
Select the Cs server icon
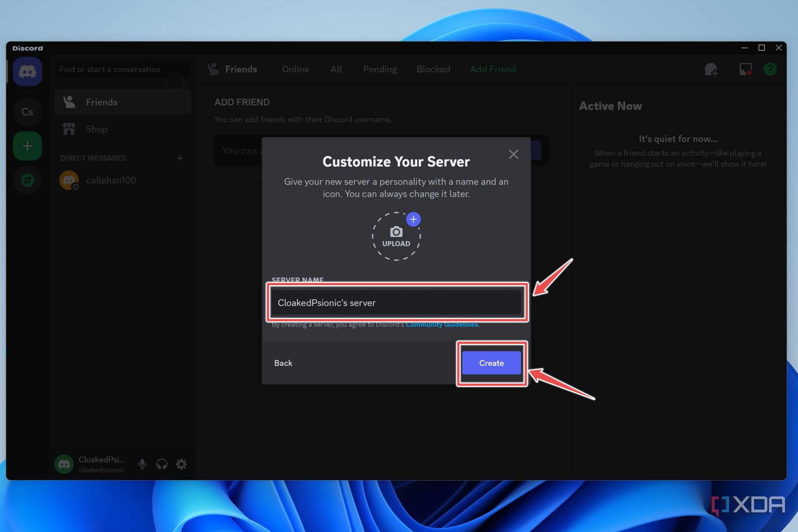click(27, 111)
